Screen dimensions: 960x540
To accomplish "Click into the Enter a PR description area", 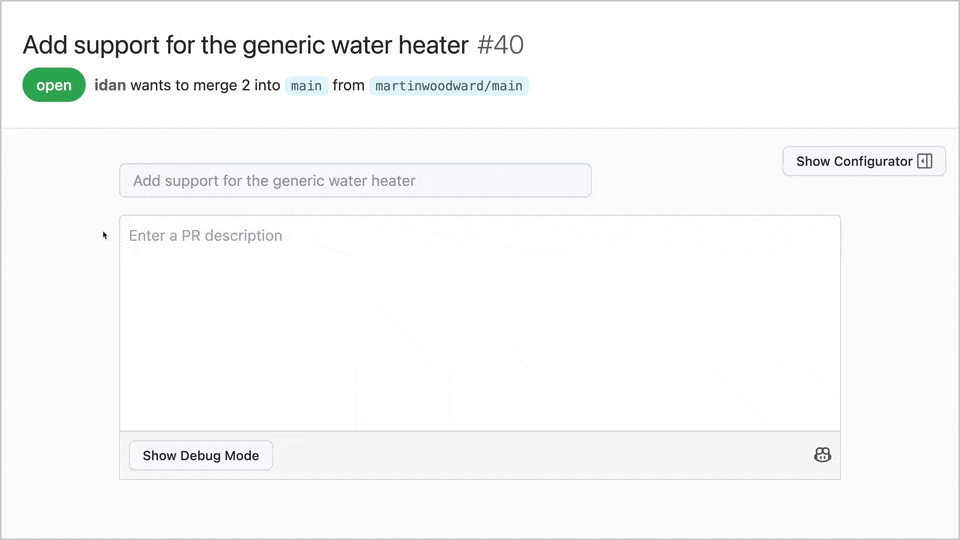I will [x=206, y=236].
